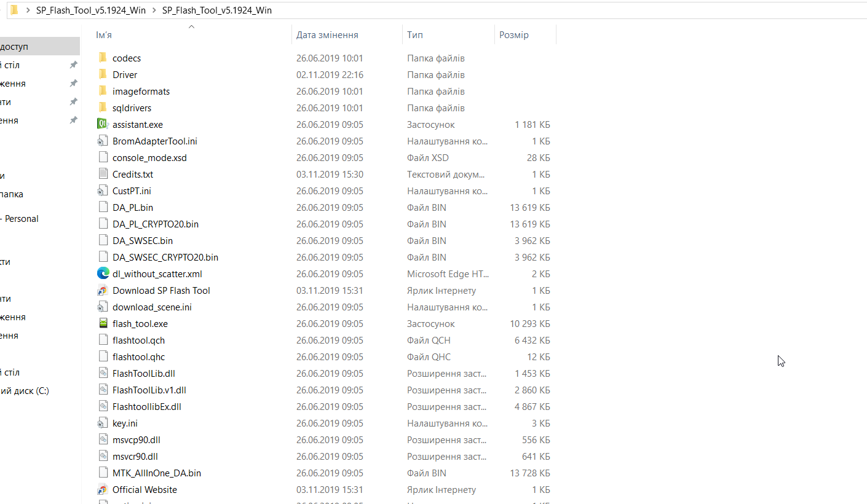Select the quick access item ending in доступ

[x=39, y=46]
